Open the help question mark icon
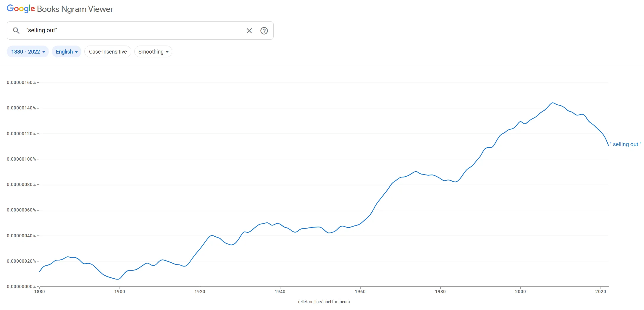Screen dimensions: 644x310 pos(264,31)
